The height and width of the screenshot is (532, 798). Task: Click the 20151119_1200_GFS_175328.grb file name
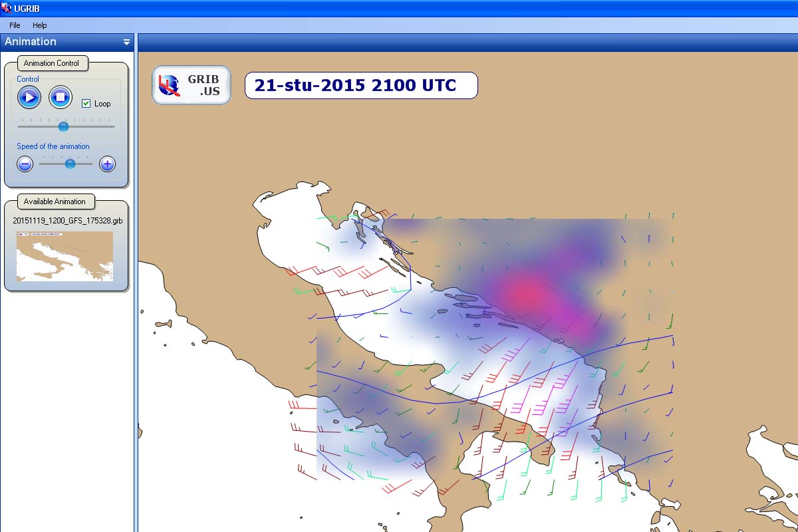pyautogui.click(x=68, y=220)
